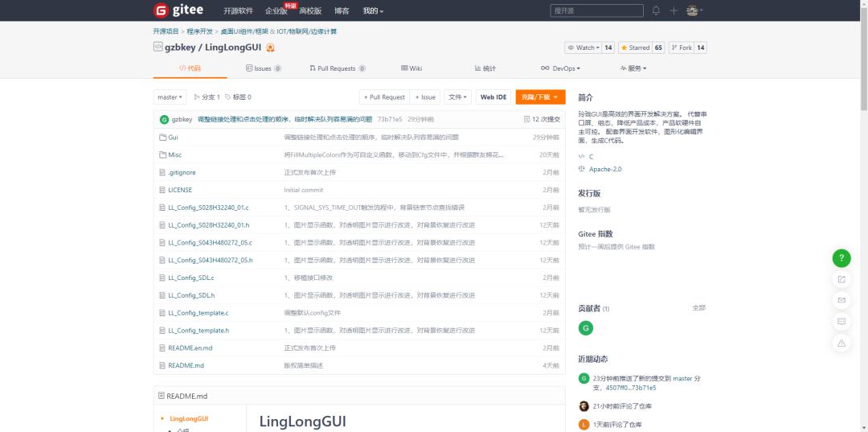This screenshot has height=432, width=868.
Task: Switch to the 代码 tab
Action: (x=190, y=68)
